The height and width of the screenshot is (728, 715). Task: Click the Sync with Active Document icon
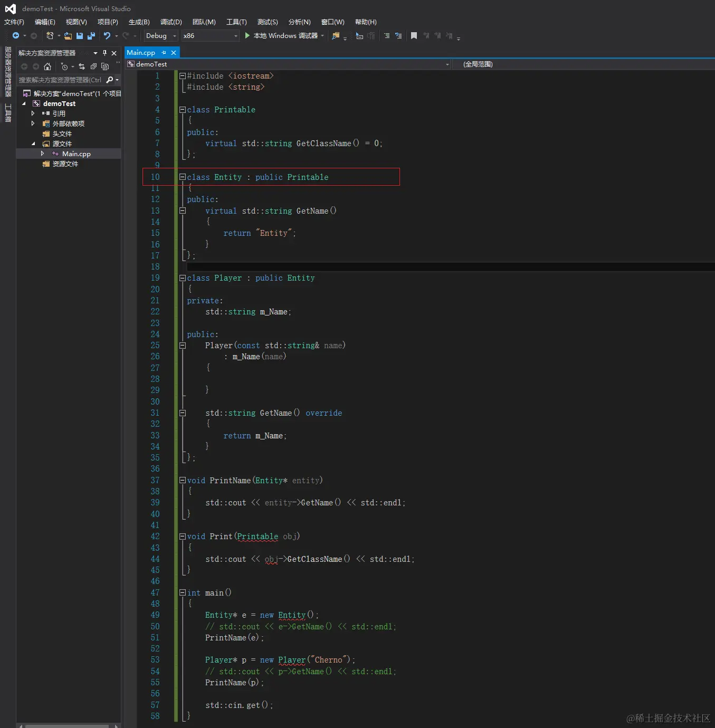point(81,66)
